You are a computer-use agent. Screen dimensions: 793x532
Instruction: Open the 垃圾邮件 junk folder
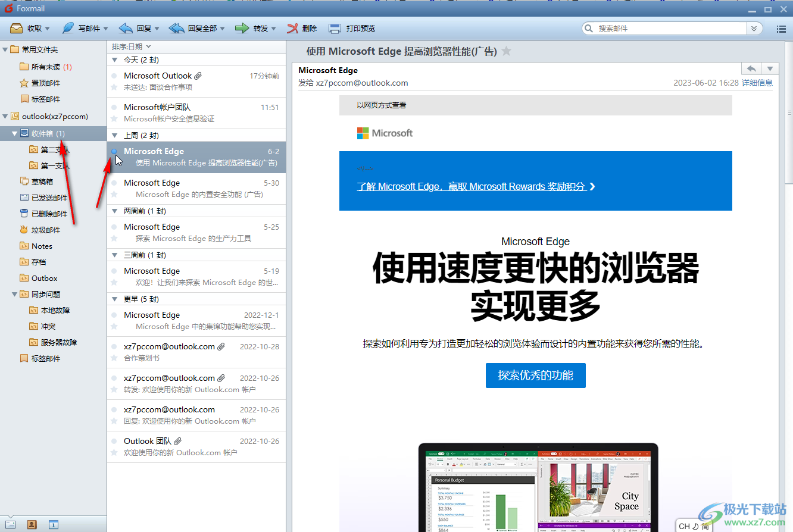[x=40, y=230]
